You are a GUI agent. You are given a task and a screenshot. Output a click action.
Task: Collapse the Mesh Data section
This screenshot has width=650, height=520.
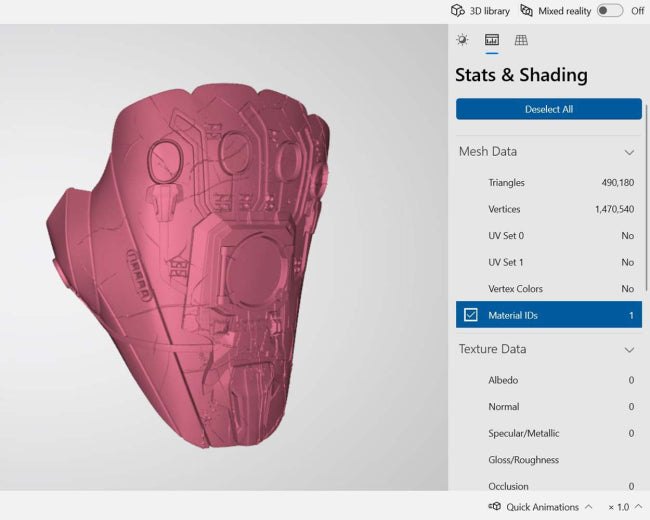(x=629, y=152)
